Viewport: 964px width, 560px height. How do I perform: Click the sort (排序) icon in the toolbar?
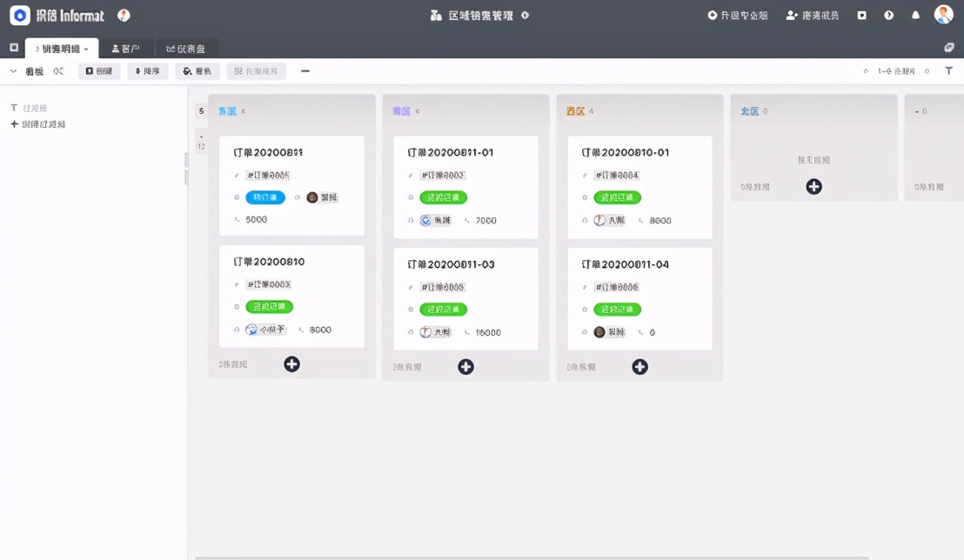(146, 70)
